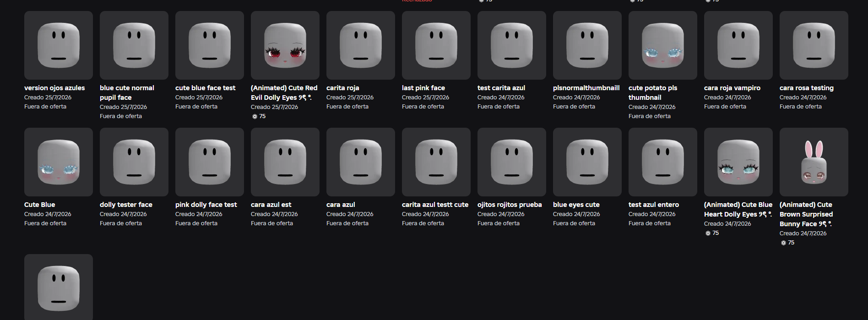
Task: Click the 'cute potato pls thumbnail' image
Action: coord(663,45)
